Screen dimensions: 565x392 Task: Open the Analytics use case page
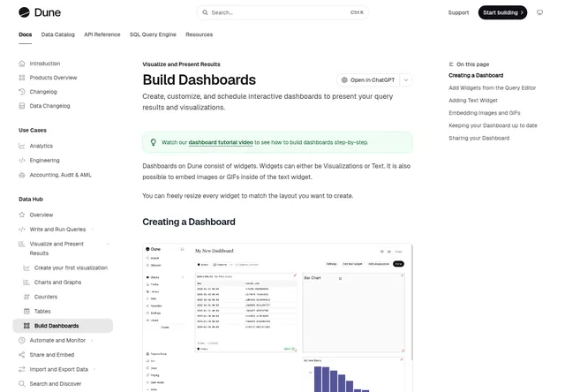[x=41, y=146]
